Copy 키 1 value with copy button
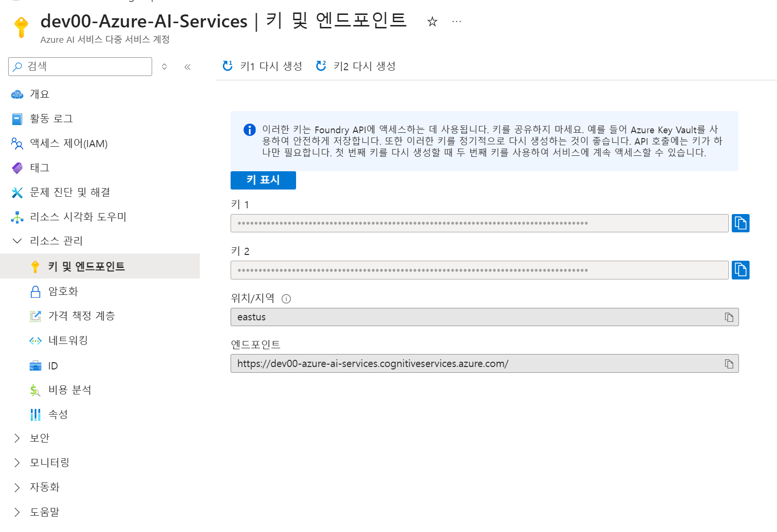777x532 pixels. pos(740,223)
